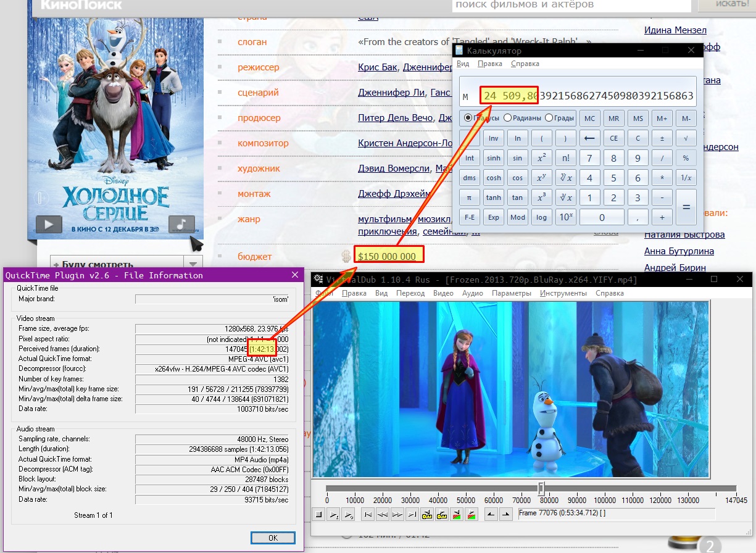The image size is (756, 553).
Task: Click the square root button in calculator
Action: (x=686, y=138)
